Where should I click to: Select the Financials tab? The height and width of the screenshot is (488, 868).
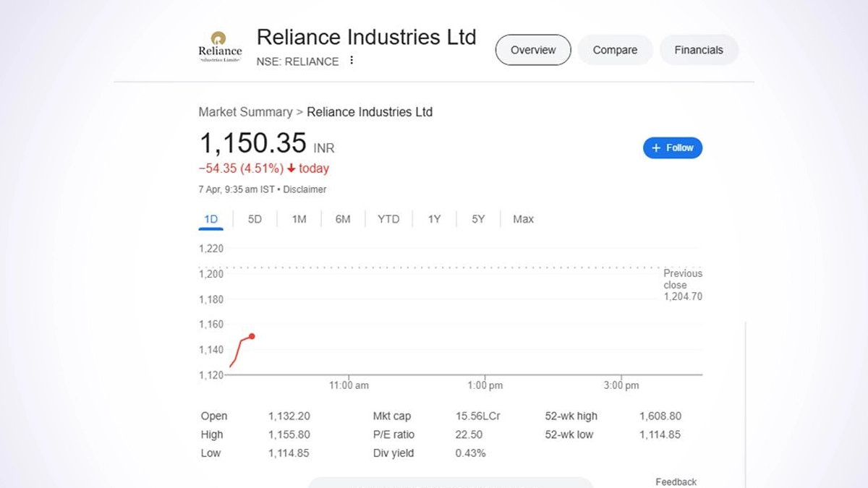click(698, 50)
